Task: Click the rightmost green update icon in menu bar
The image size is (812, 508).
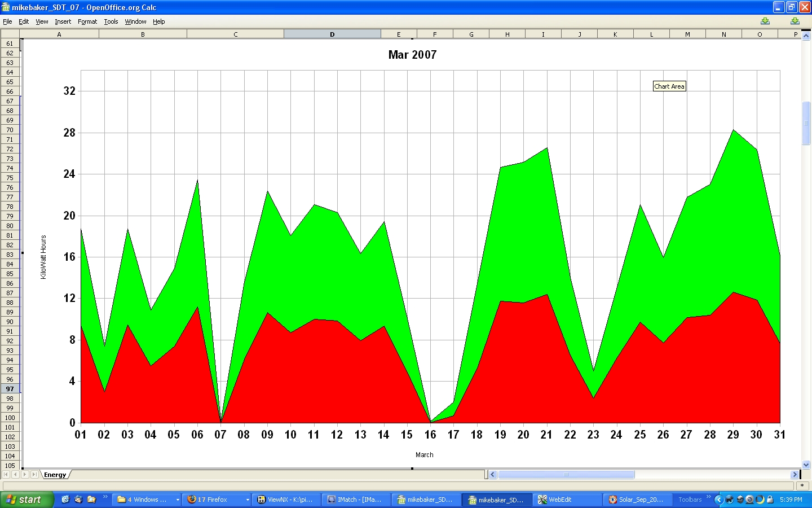Action: click(795, 21)
